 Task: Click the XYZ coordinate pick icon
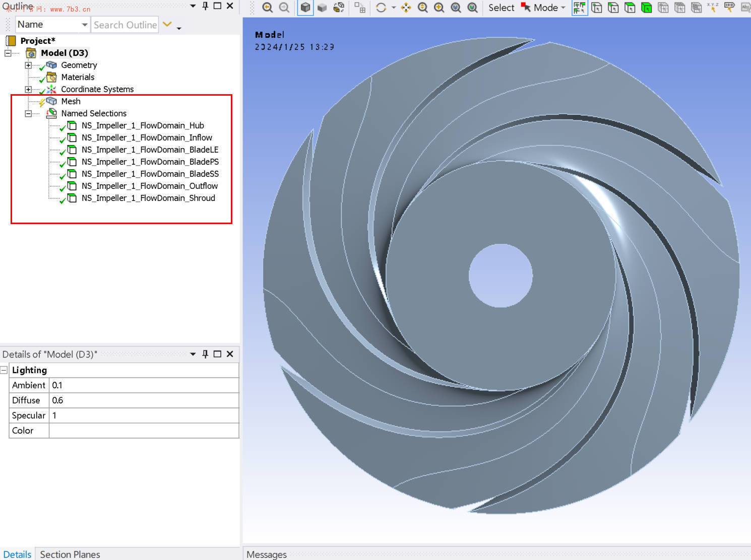pyautogui.click(x=713, y=8)
